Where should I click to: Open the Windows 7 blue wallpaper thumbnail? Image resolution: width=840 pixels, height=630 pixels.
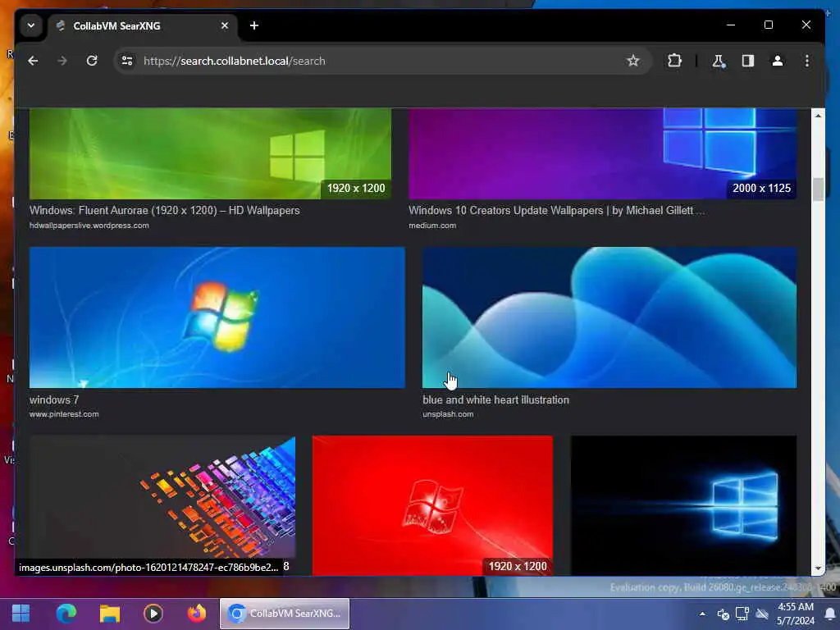point(217,317)
